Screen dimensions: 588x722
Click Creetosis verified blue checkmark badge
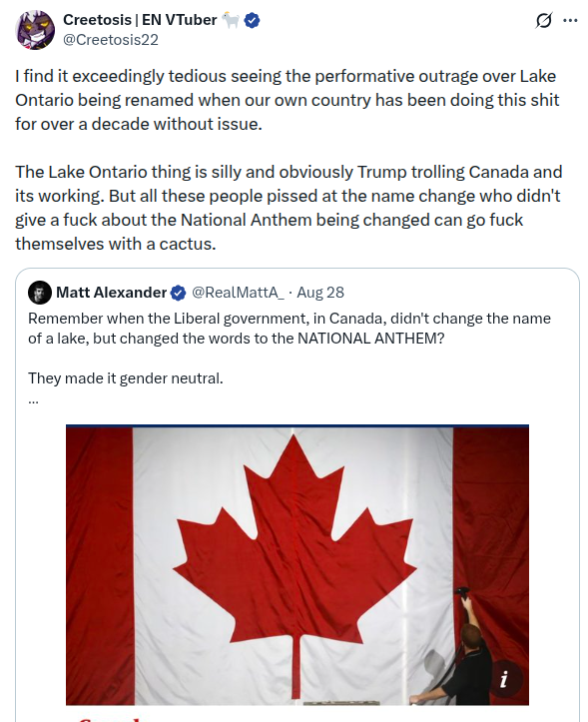click(x=252, y=20)
